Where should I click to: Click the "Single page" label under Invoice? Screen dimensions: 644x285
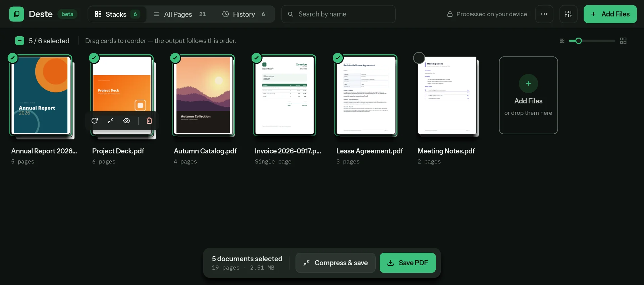pos(273,161)
